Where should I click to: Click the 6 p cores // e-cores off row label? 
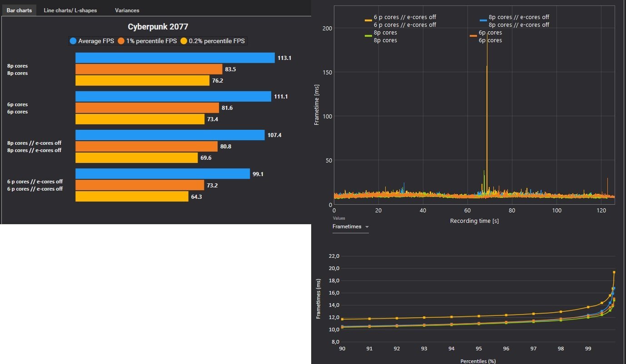coord(35,185)
